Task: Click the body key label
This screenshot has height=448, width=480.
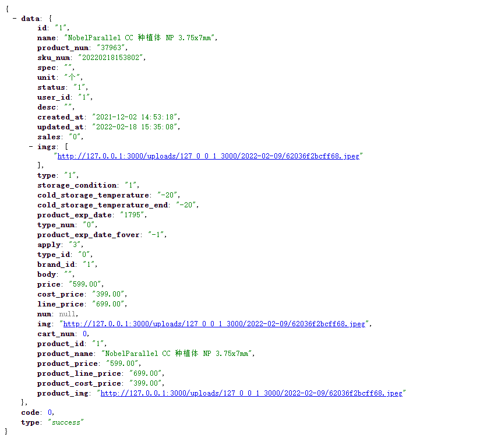Action: [47, 274]
